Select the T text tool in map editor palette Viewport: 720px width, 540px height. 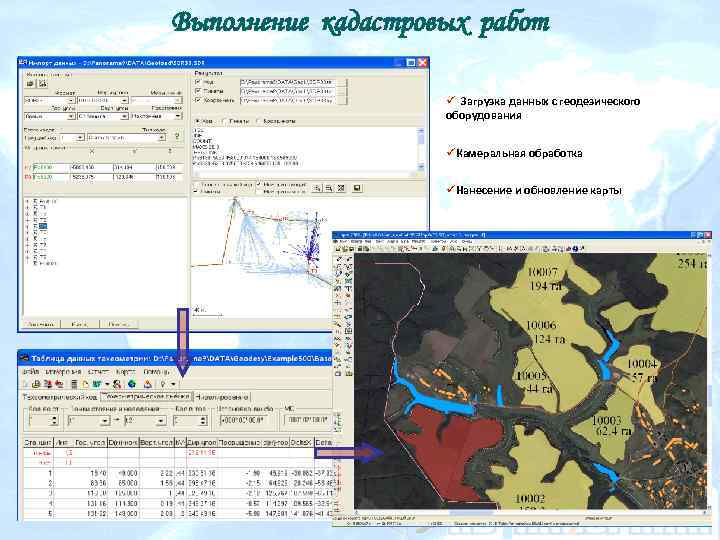[348, 289]
